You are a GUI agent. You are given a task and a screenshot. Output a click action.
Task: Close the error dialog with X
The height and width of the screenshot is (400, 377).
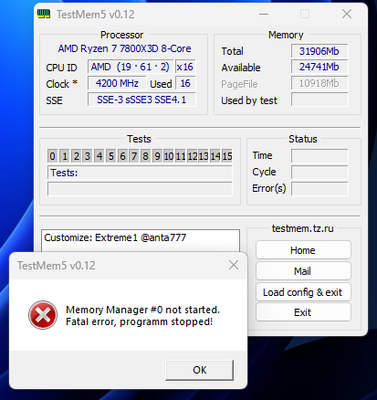pos(233,265)
